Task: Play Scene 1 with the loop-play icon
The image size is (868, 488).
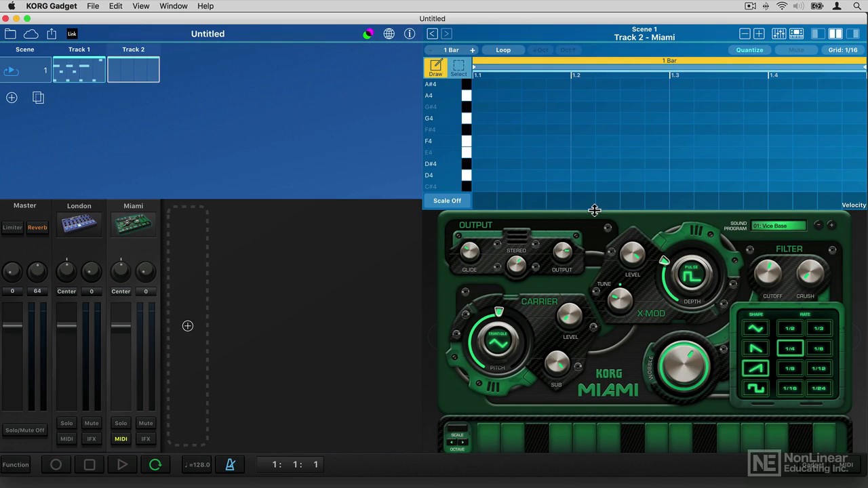Action: [11, 70]
